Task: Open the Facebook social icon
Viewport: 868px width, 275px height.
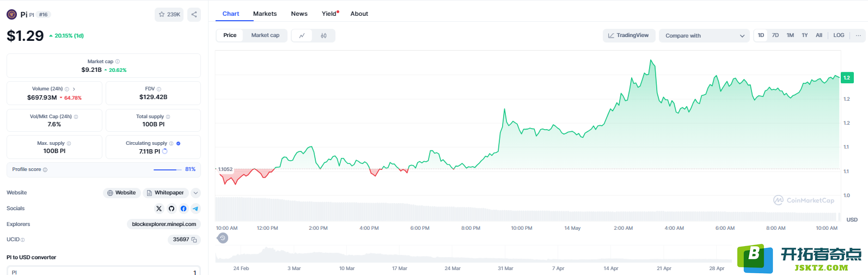Action: pos(184,209)
